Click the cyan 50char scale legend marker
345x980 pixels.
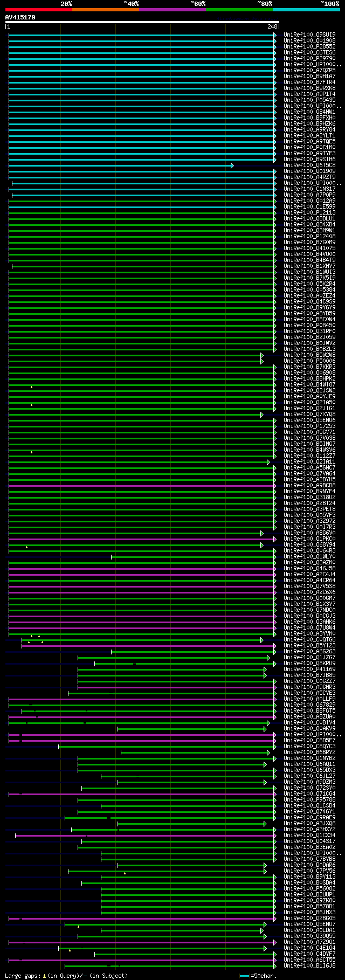pyautogui.click(x=245, y=976)
